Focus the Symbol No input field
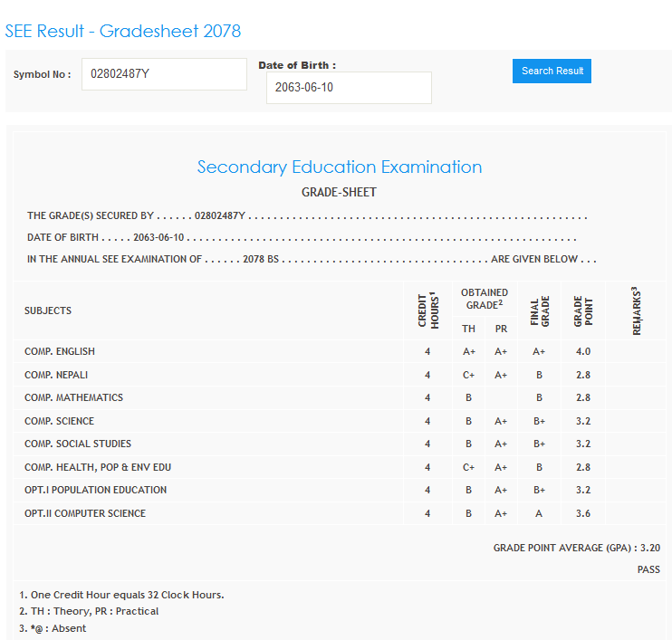This screenshot has width=672, height=640. point(164,74)
